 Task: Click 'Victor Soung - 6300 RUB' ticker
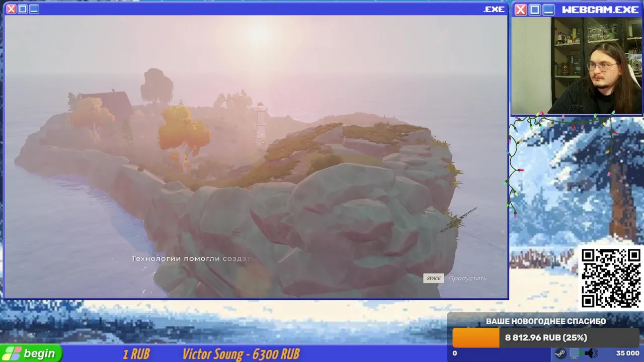pos(241,354)
